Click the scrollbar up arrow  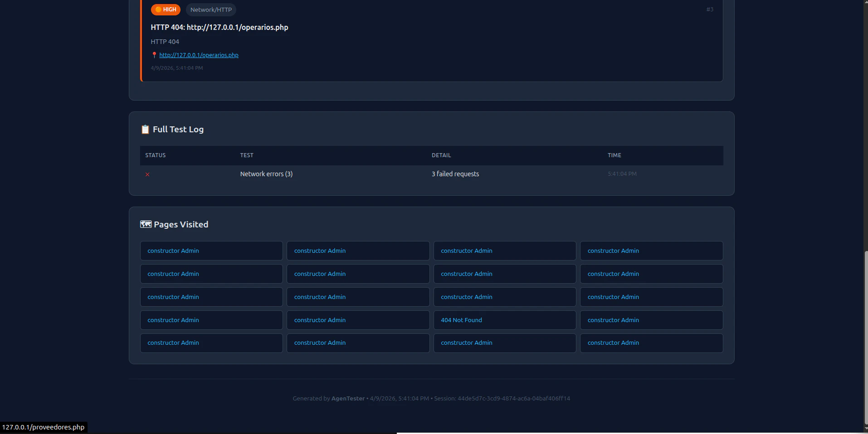(864, 4)
